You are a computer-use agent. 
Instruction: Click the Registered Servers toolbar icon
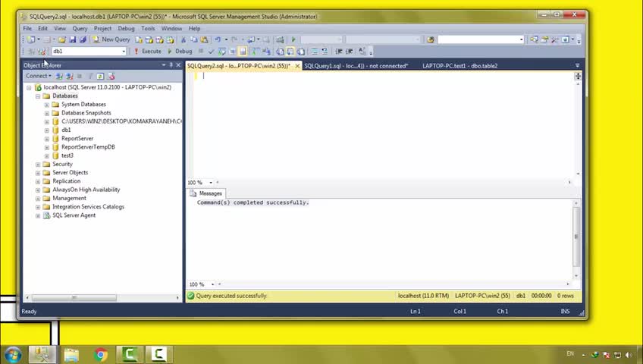click(534, 39)
